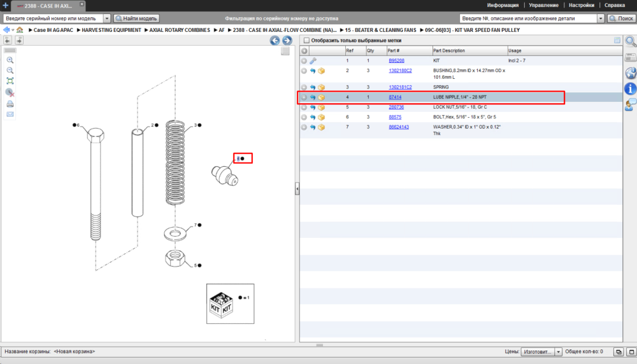Expand breadcrumb '15 - BEATER & CLEANING FANS'
This screenshot has width=637, height=364.
[341, 30]
